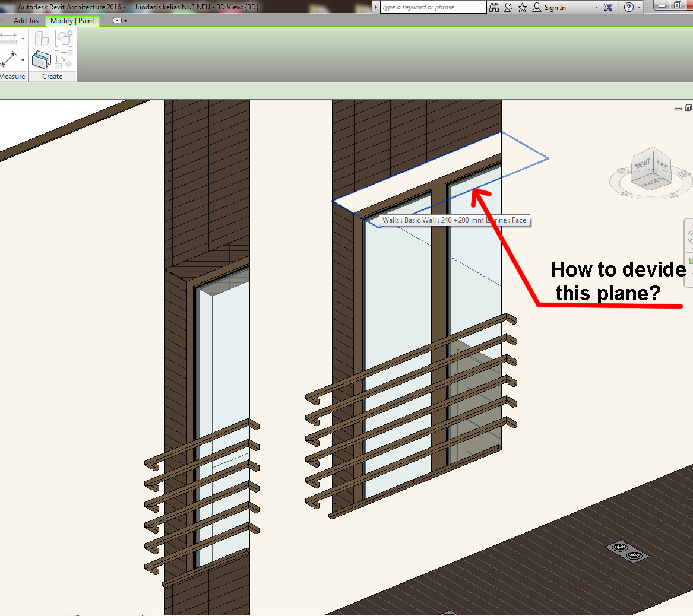This screenshot has width=693, height=616.
Task: Click the Help question mark icon
Action: 628,7
